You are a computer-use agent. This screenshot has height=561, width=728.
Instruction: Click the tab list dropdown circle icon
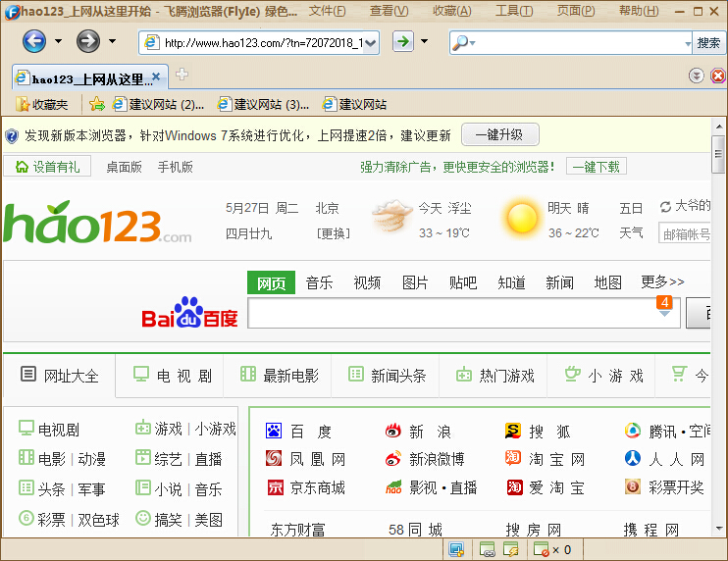tap(696, 76)
